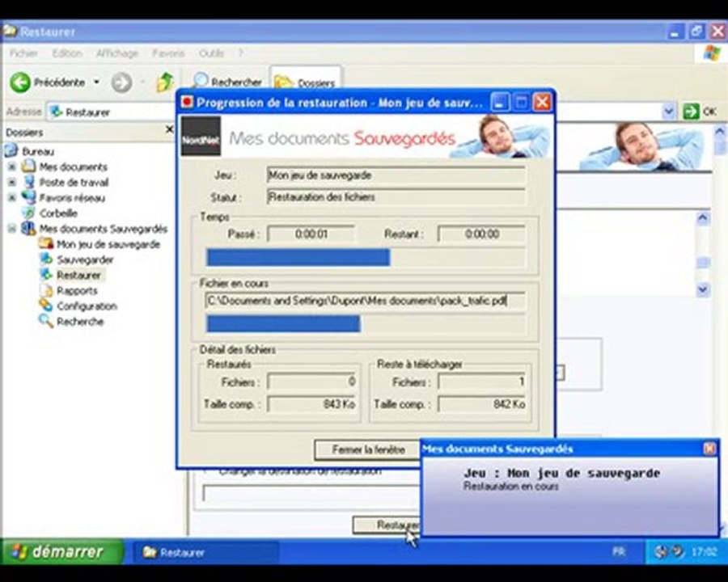The width and height of the screenshot is (728, 582).
Task: Click Rapports icon in folder tree
Action: (x=46, y=290)
